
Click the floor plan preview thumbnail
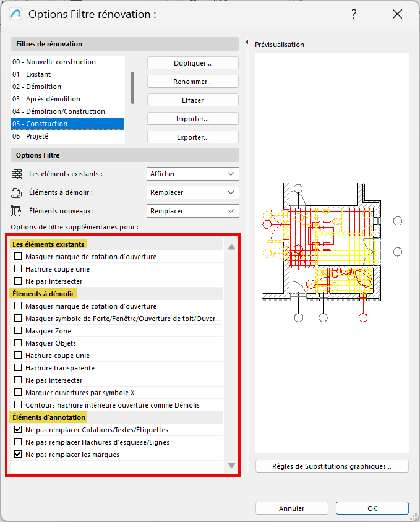[332, 252]
